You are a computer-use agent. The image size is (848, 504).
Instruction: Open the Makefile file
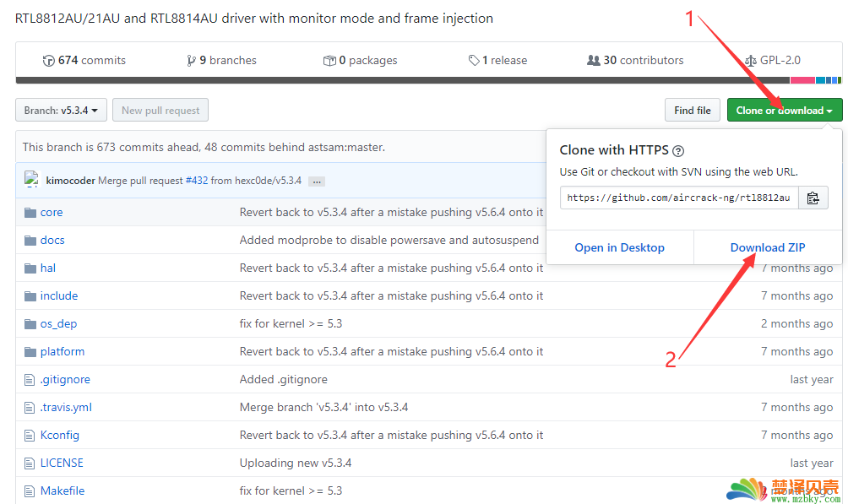63,491
